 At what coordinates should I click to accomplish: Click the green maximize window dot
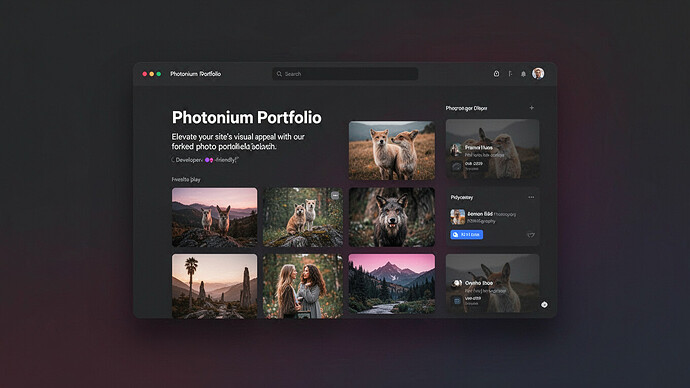(159, 74)
